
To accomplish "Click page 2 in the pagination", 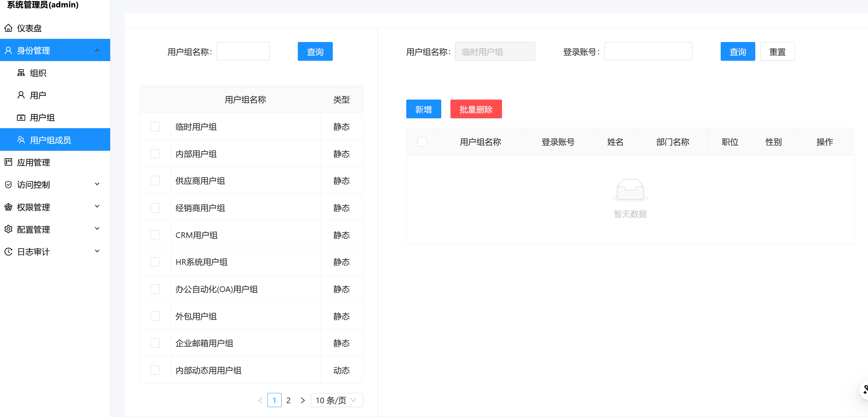I will (289, 400).
